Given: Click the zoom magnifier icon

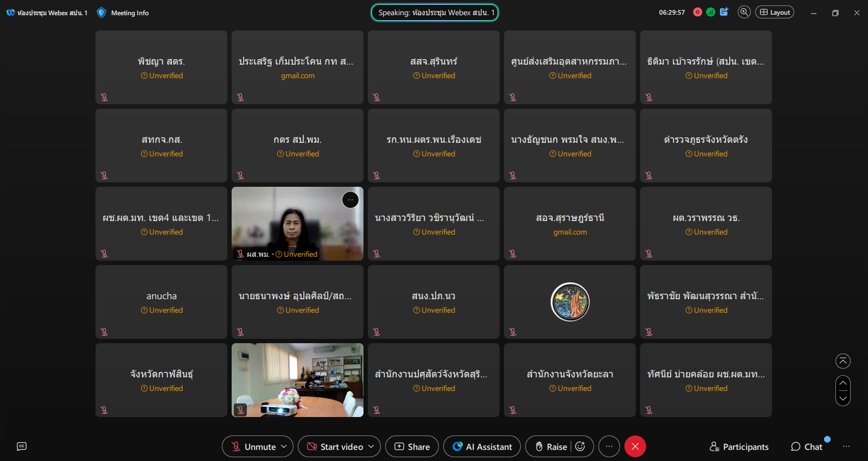Looking at the screenshot, I should (x=744, y=12).
